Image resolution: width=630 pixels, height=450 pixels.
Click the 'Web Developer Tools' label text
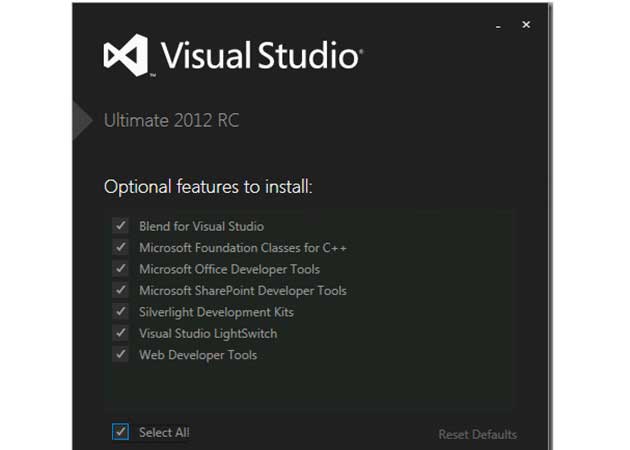pos(198,355)
